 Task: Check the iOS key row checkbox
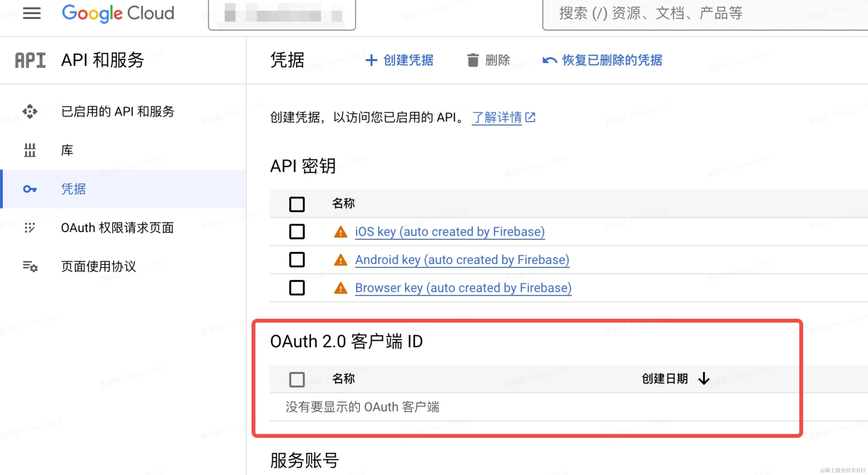point(297,232)
